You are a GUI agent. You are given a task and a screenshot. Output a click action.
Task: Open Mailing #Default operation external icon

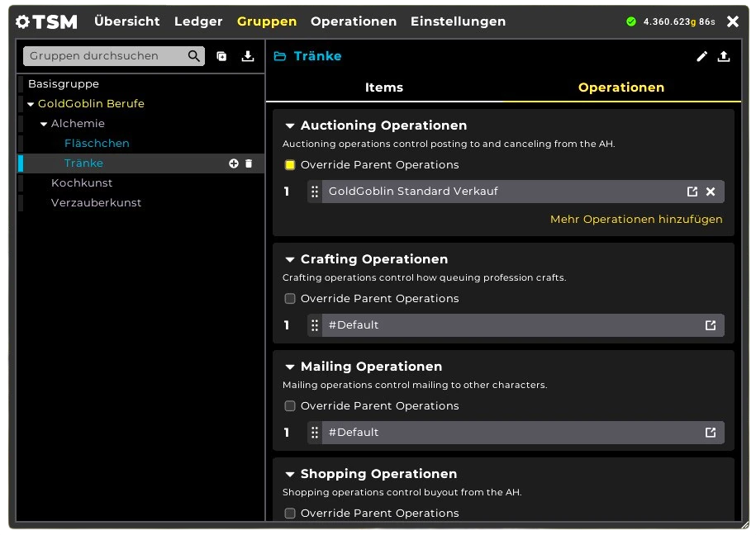(711, 433)
